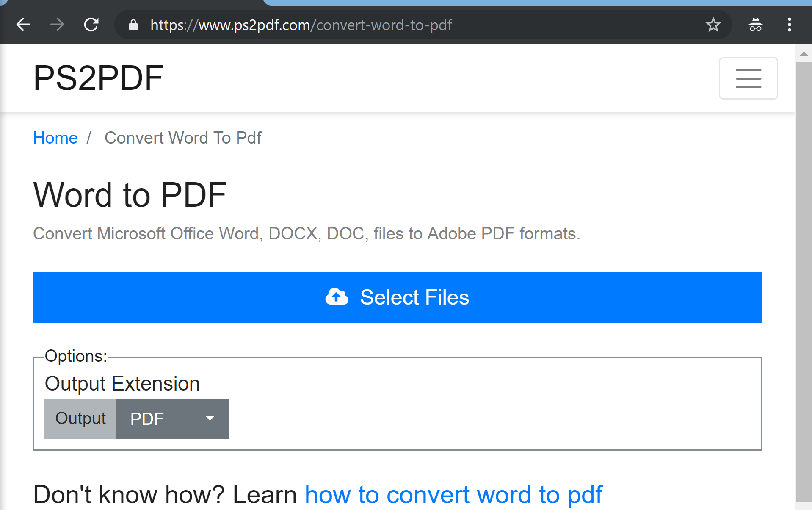Click the vertical page scrollbar track
Viewport: 812px width, 510px height.
804,282
